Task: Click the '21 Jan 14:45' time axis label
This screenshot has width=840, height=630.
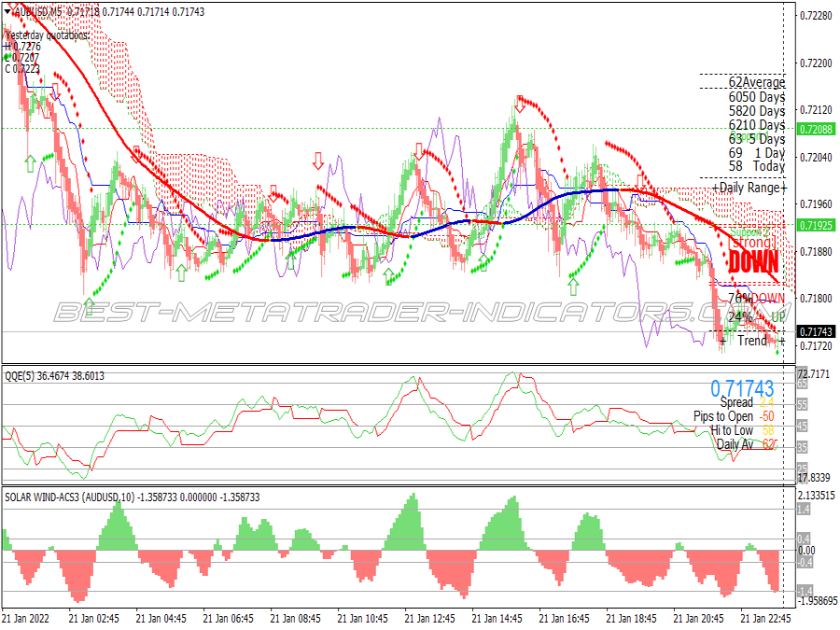Action: [497, 618]
